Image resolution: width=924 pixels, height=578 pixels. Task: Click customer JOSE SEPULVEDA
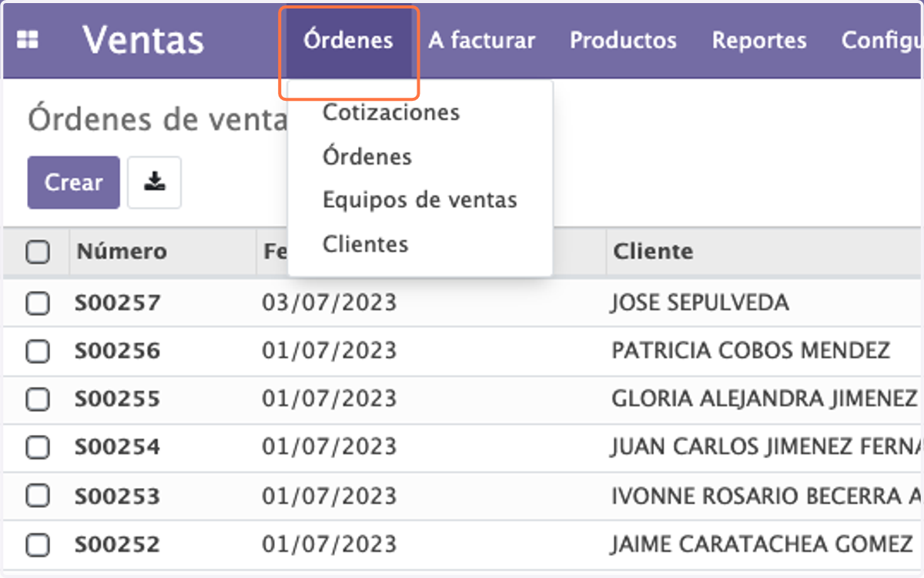coord(699,303)
